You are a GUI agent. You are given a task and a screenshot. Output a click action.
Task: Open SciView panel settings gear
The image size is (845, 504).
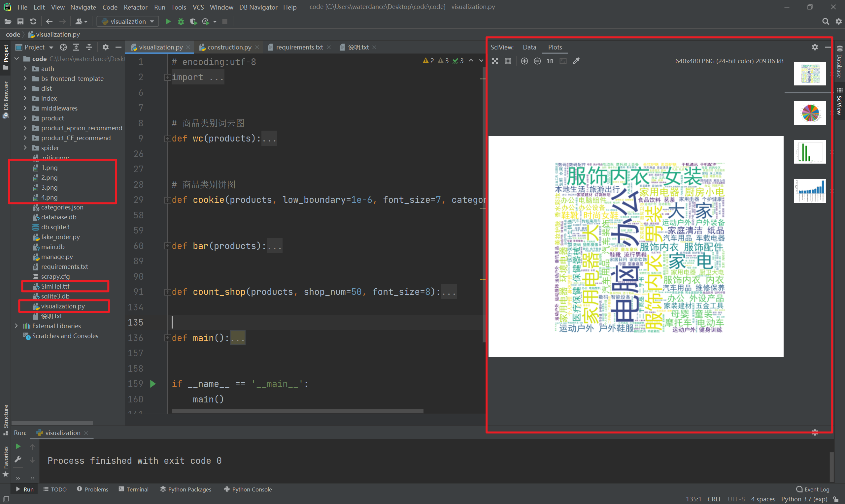[815, 47]
